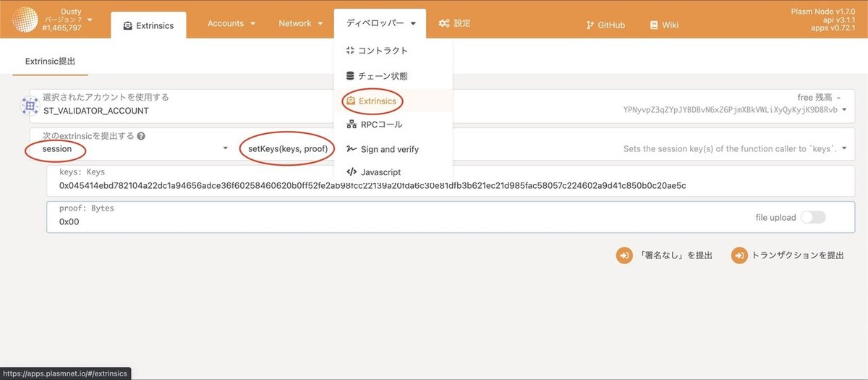Click トランザクションを提出 button
868x380 pixels.
(788, 256)
